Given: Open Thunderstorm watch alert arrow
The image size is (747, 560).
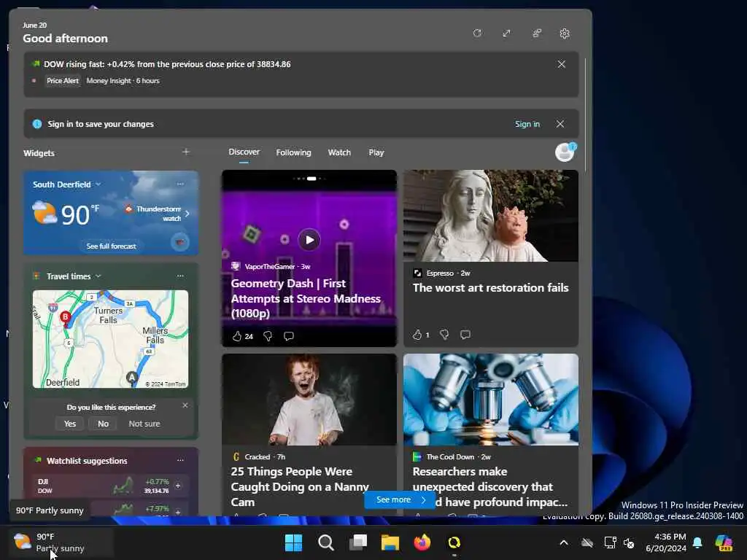Looking at the screenshot, I should [x=187, y=214].
